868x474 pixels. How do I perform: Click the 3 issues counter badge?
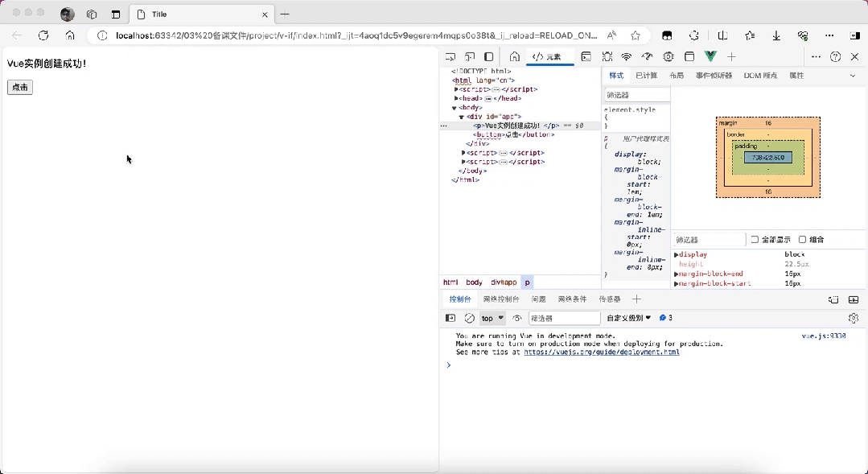tap(666, 318)
